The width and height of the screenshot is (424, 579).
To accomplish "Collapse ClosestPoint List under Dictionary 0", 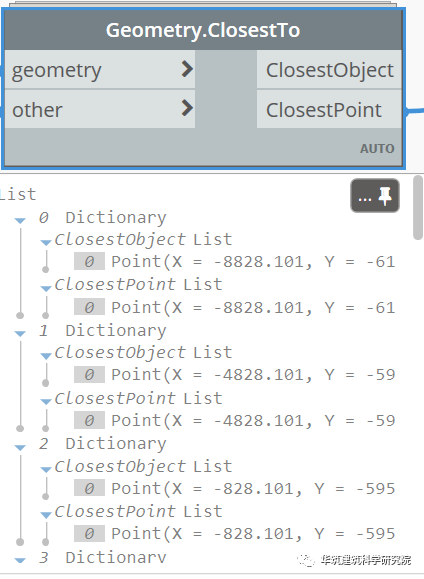I will tap(46, 288).
